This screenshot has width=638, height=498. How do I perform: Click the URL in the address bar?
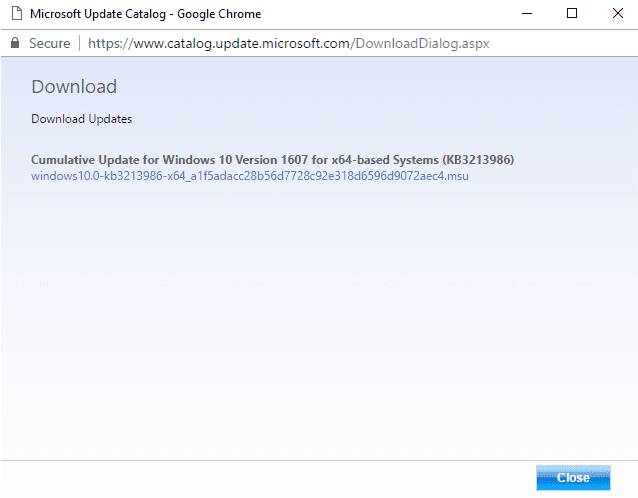pos(288,43)
